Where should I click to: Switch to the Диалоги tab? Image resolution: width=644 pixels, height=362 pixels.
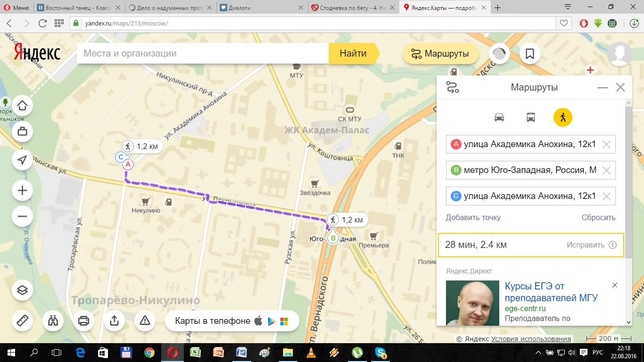[x=262, y=8]
